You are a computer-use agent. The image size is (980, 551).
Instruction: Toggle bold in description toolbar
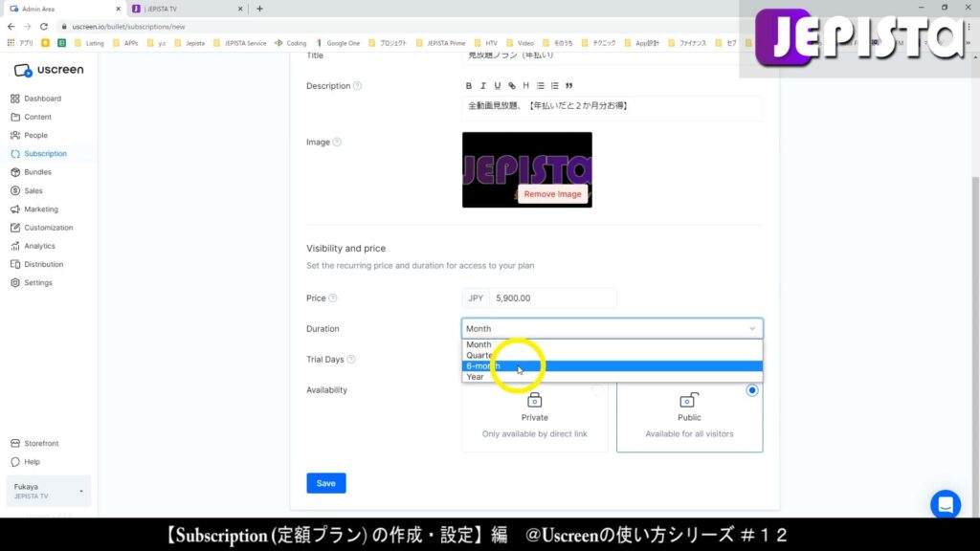469,85
